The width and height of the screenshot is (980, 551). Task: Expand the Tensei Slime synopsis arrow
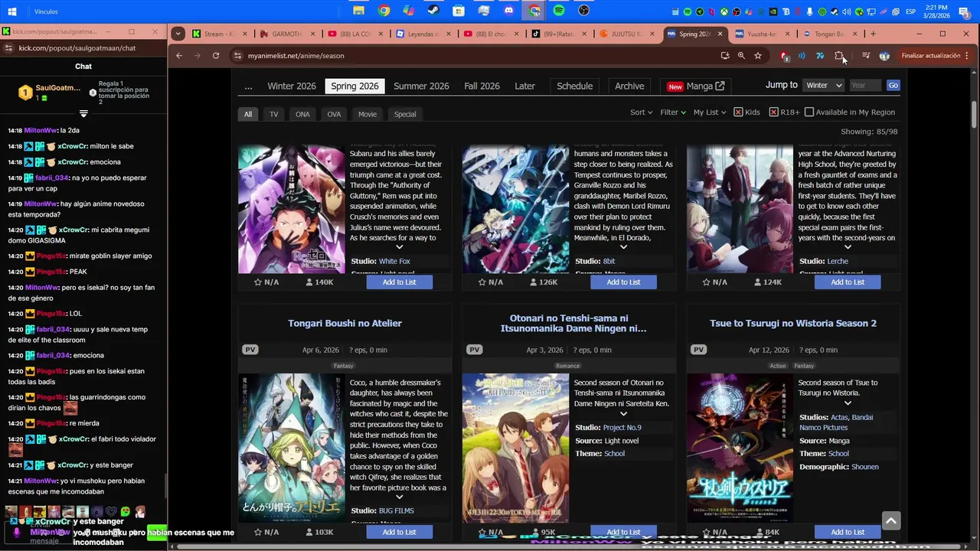click(x=623, y=247)
